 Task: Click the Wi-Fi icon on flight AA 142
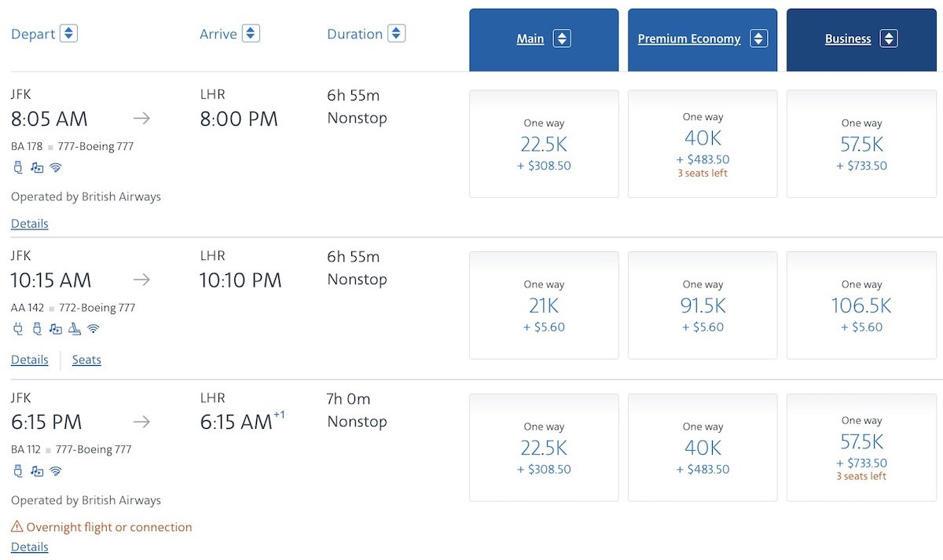(94, 329)
